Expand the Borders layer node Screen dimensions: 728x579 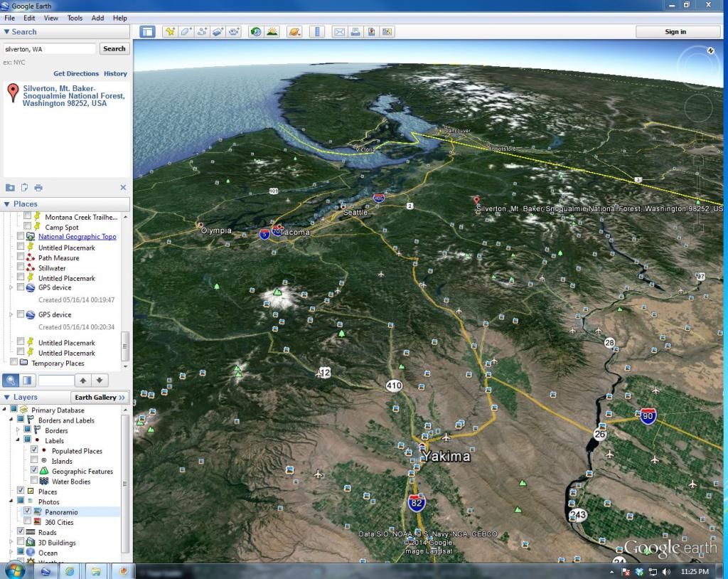coord(18,430)
